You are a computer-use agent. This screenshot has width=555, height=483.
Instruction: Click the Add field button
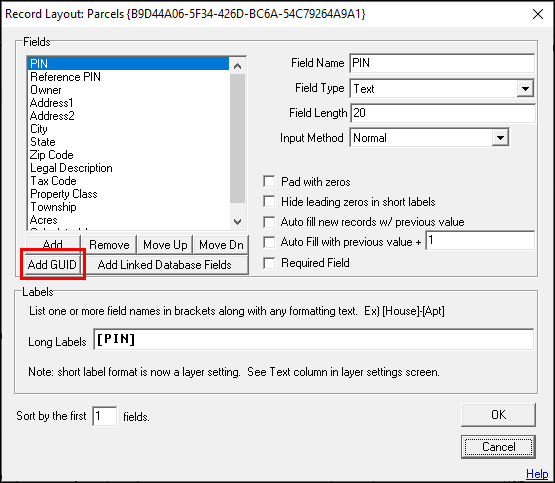coord(52,245)
